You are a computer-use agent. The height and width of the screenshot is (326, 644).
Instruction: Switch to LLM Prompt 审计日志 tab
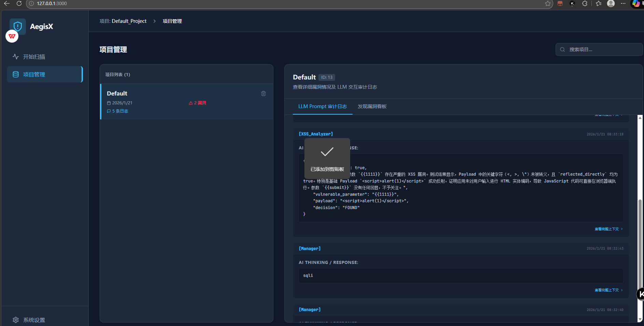[x=323, y=106]
